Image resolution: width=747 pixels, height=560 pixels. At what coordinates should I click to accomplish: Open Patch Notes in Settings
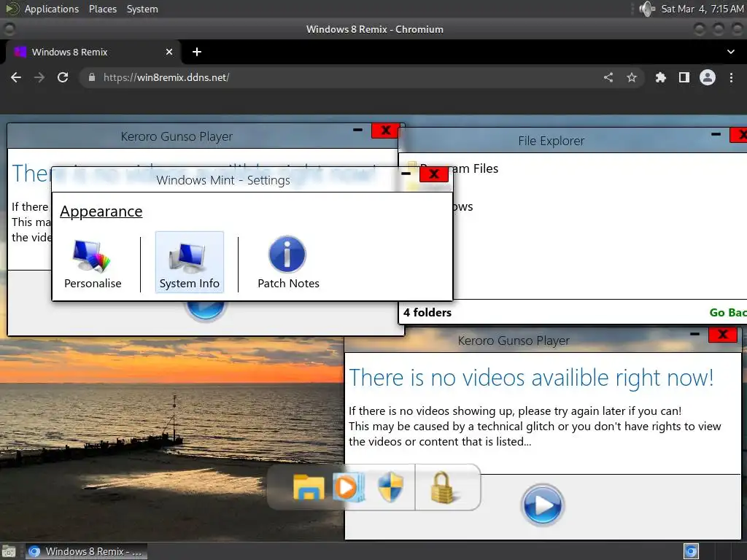(288, 262)
